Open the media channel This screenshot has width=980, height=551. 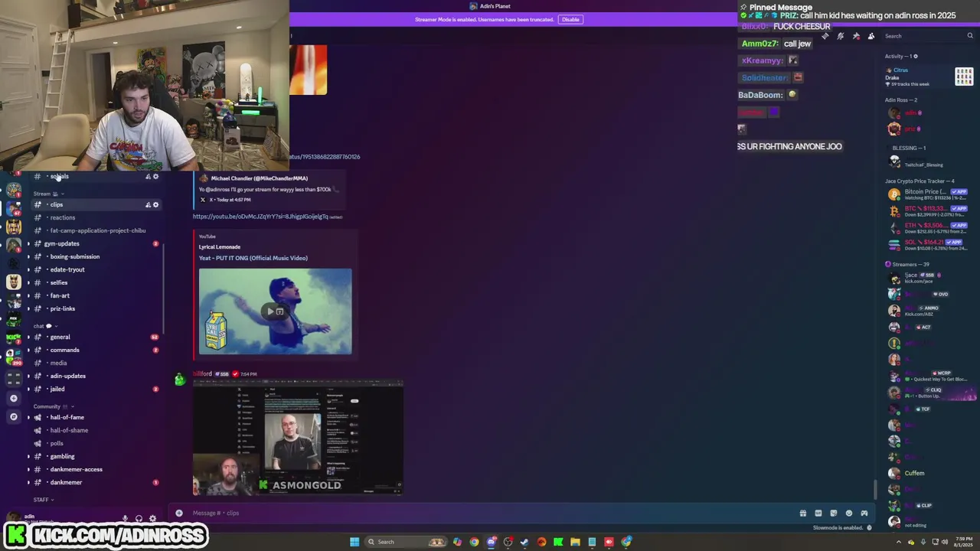[x=96, y=363]
